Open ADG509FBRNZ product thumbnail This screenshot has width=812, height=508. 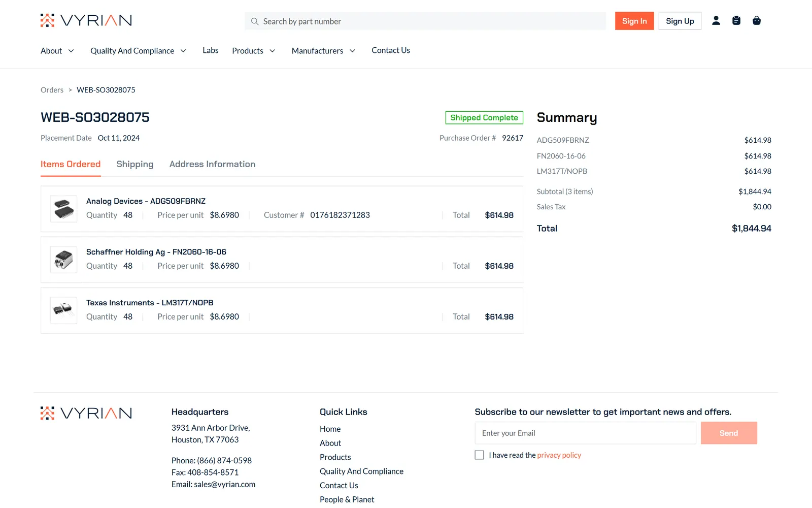(64, 209)
